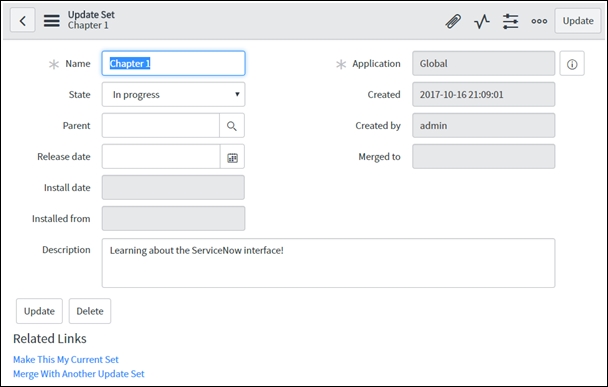Click the Update button in header
The width and height of the screenshot is (608, 387).
pyautogui.click(x=578, y=21)
